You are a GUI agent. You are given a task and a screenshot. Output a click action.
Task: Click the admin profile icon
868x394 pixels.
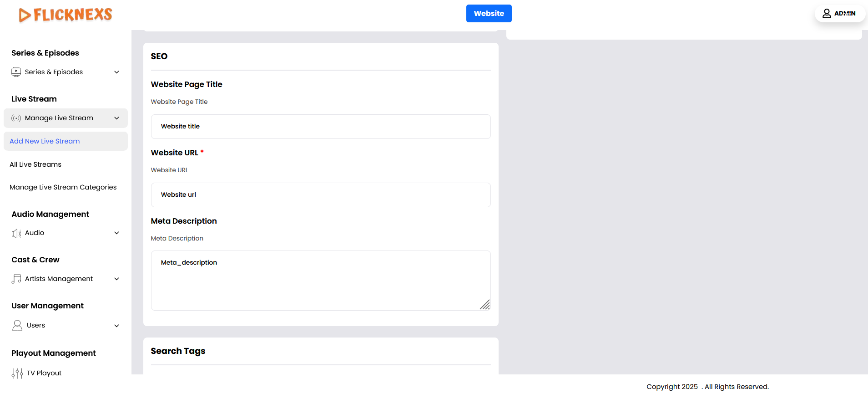point(827,14)
